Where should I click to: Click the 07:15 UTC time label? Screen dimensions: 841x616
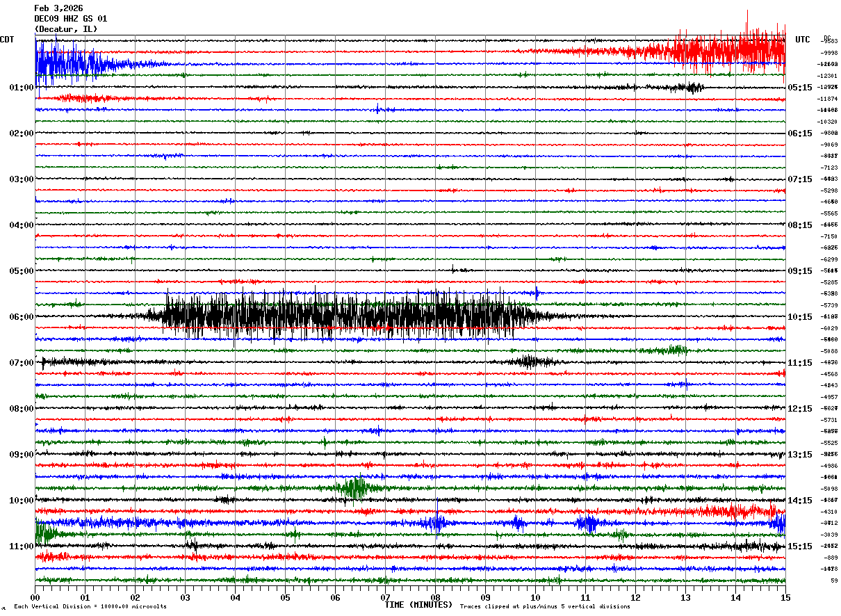tap(800, 179)
